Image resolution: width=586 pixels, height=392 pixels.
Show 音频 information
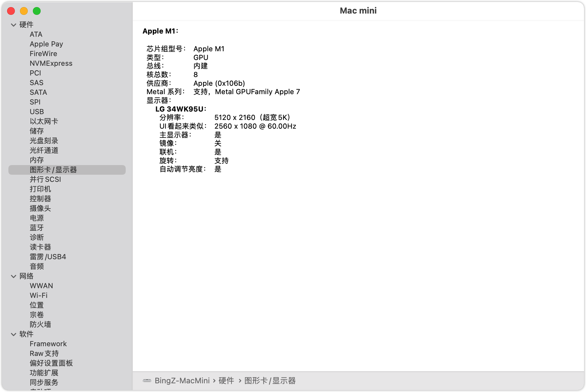tap(37, 267)
